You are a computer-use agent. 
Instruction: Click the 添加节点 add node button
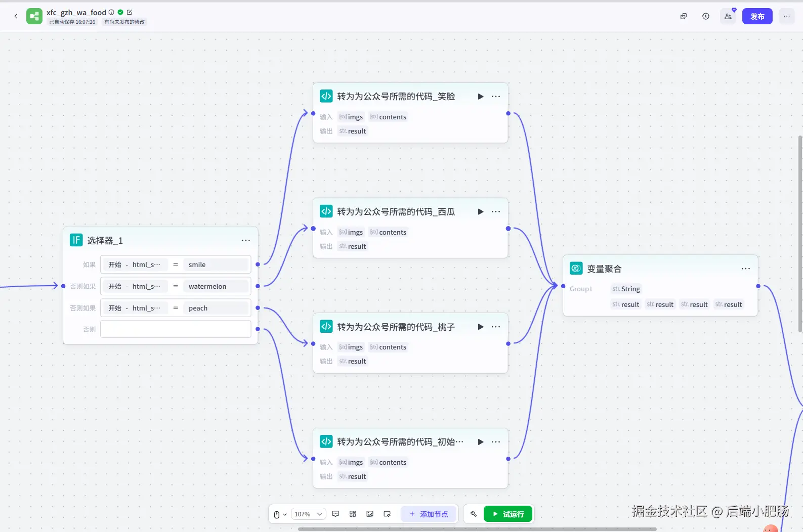[x=429, y=514]
